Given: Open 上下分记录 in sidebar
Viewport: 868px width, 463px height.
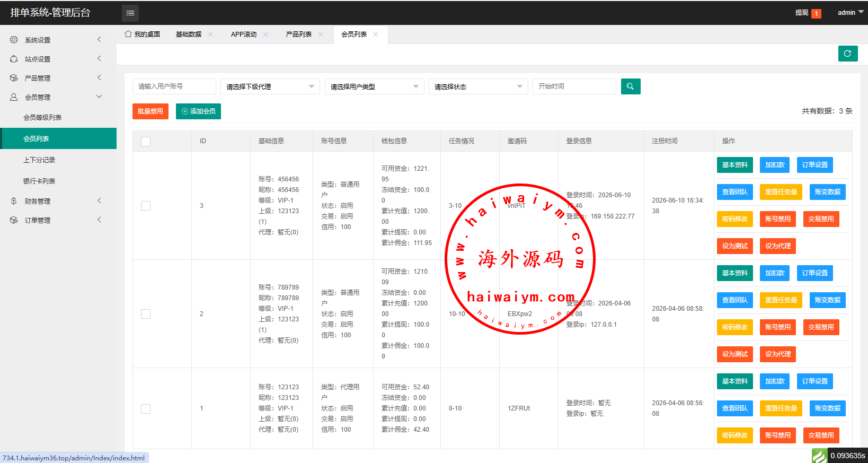Looking at the screenshot, I should (x=58, y=160).
